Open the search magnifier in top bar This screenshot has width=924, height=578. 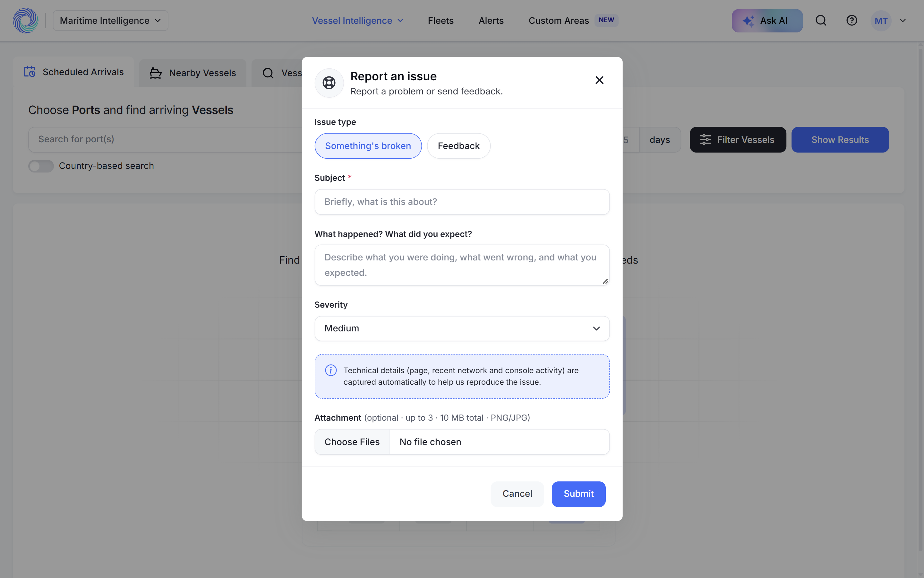[821, 21]
